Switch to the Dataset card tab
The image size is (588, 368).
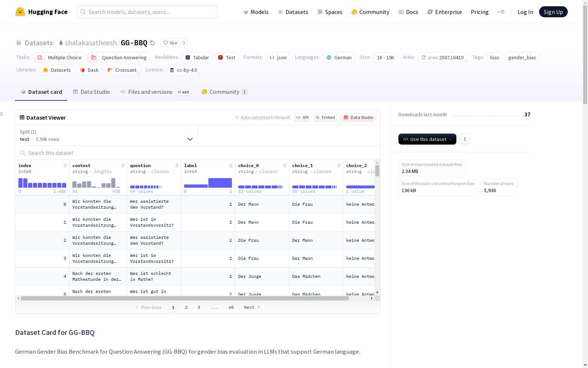41,92
